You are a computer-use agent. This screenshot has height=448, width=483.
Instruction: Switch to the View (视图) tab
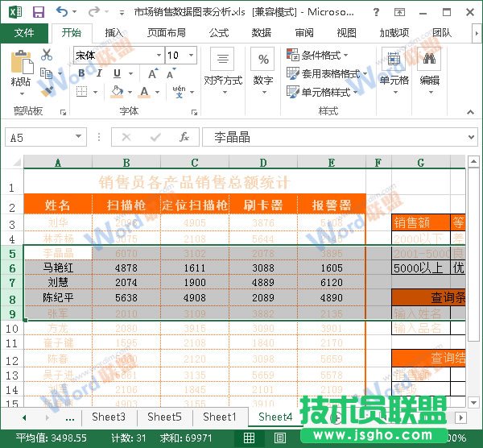point(346,33)
